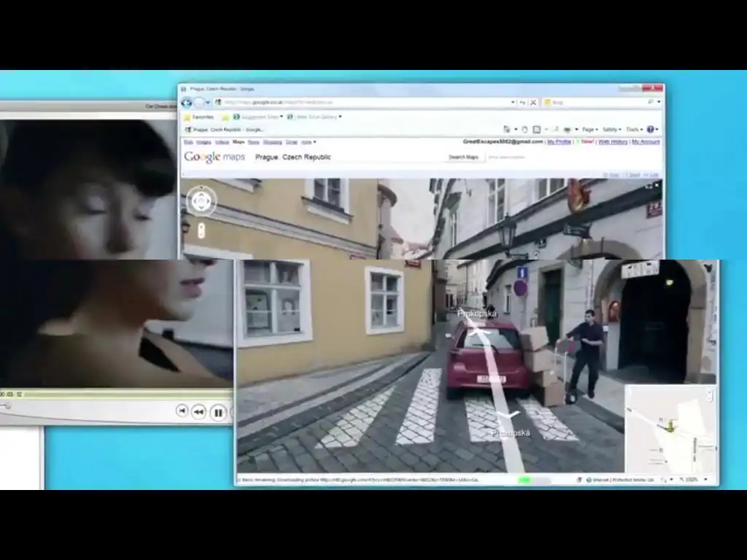
Task: Open the Gmail link in Google navigation
Action: (x=292, y=142)
